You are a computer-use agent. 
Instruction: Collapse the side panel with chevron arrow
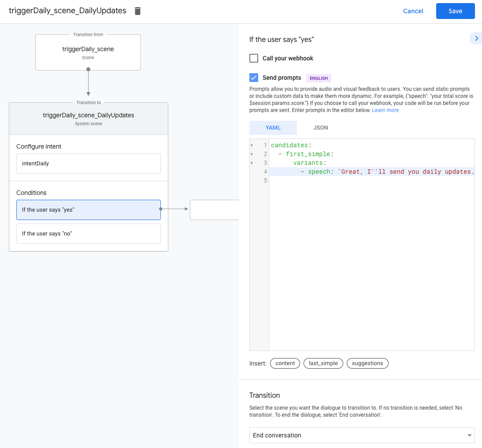pos(476,39)
